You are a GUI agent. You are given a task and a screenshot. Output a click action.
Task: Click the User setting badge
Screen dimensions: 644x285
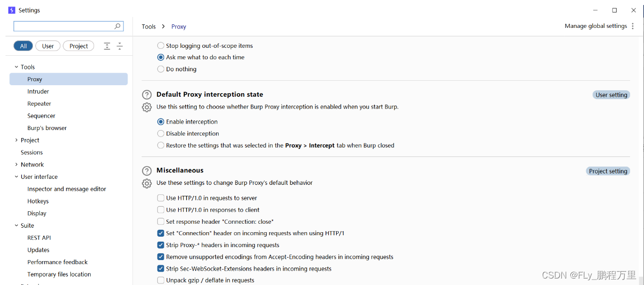612,95
